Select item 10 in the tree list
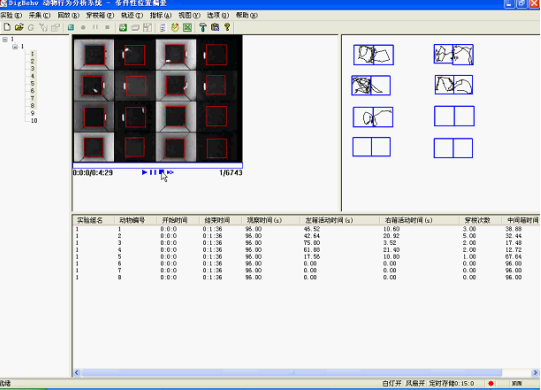541x390 pixels. coord(34,120)
